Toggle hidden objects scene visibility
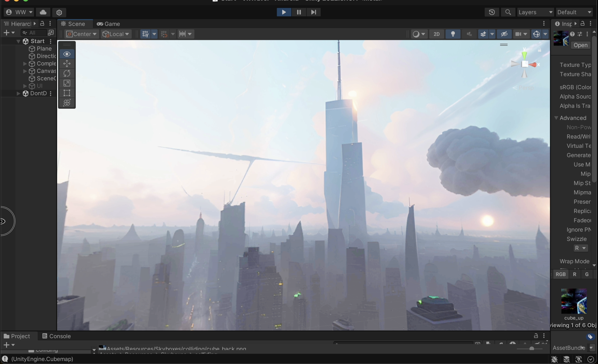598x364 pixels. pos(504,34)
